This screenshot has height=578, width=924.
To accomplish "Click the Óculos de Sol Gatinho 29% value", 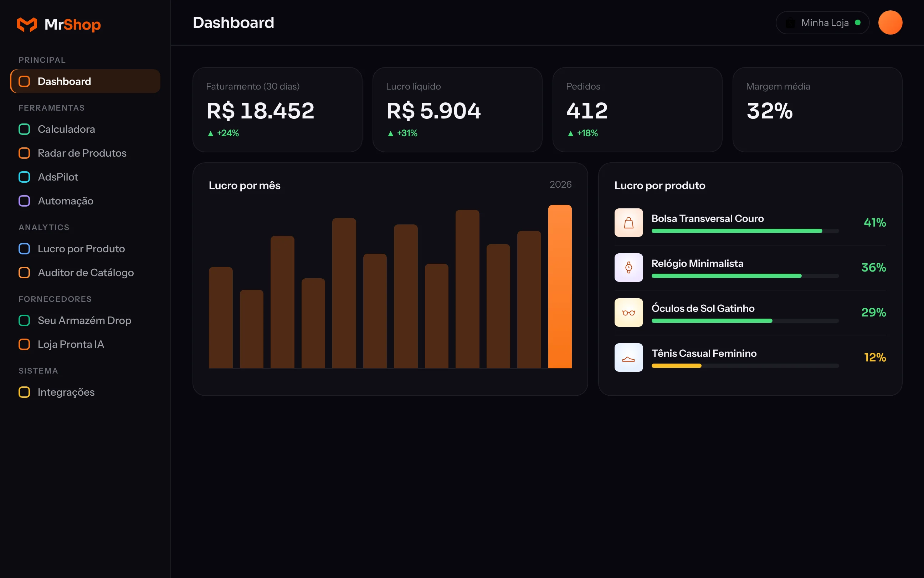I will coord(873,312).
